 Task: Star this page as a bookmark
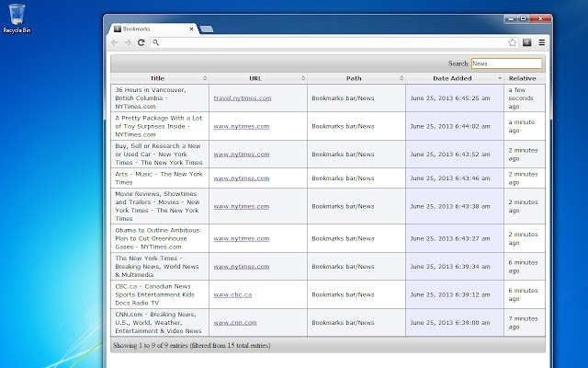[x=513, y=42]
